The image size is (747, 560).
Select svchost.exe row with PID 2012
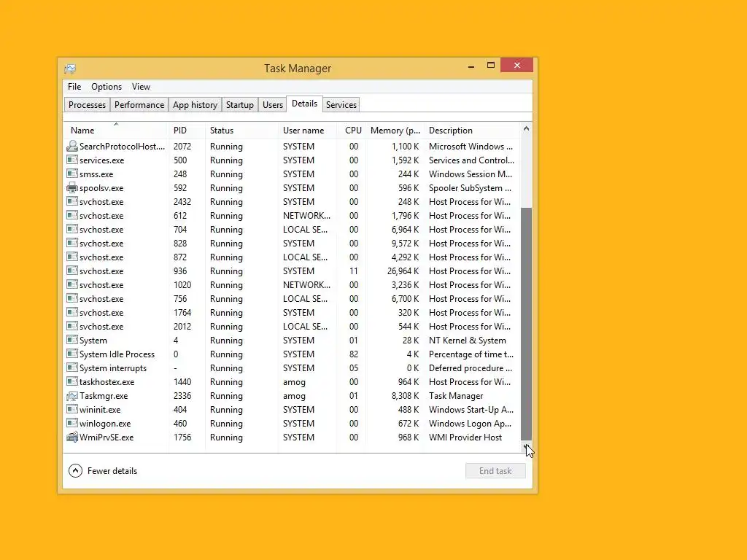pos(292,327)
